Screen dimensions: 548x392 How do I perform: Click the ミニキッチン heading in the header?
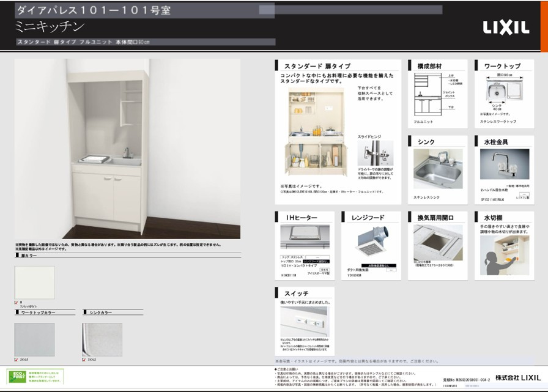(x=50, y=26)
